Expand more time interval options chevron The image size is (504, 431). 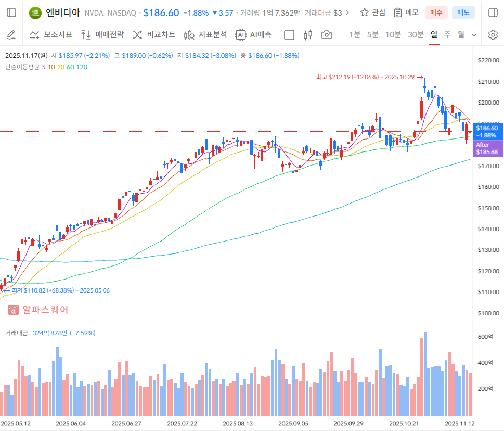474,35
